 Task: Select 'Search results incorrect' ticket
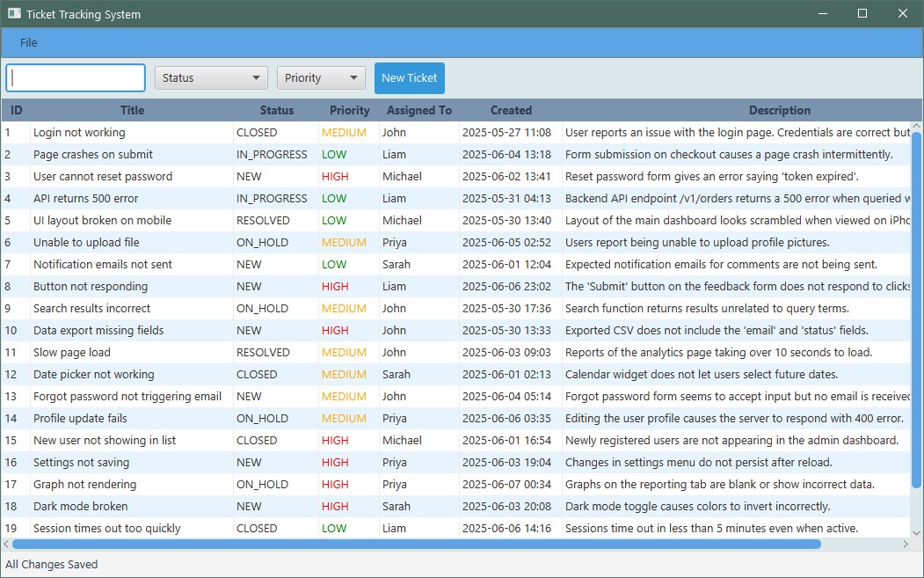tap(92, 309)
